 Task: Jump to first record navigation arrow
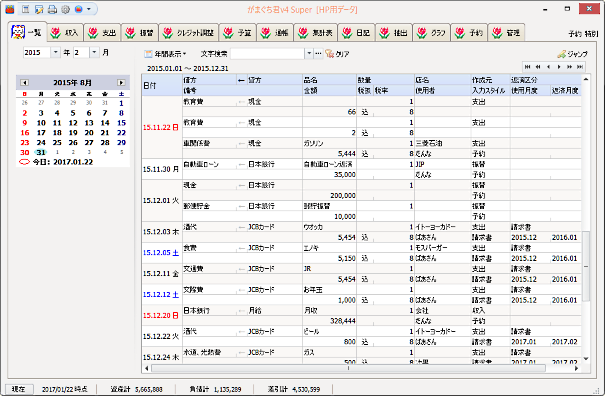(x=527, y=67)
